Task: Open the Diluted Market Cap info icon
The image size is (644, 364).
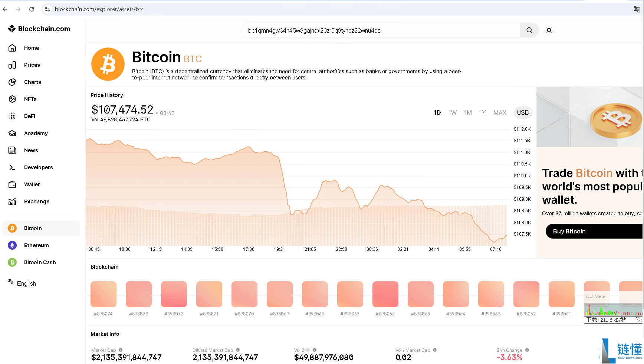Action: [238, 350]
